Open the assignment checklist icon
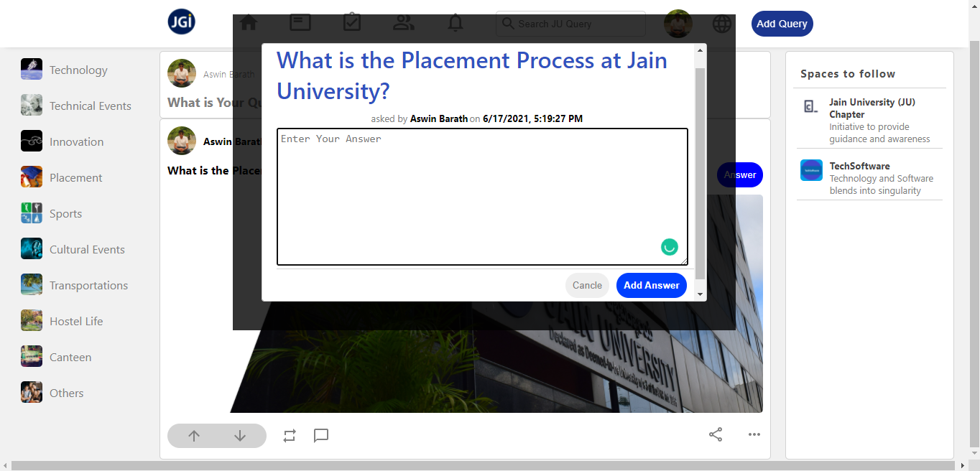980x471 pixels. 352,22
